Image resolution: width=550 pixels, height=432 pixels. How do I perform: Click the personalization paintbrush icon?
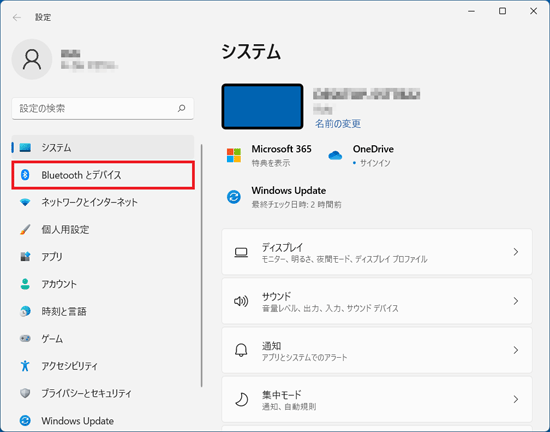pos(25,230)
